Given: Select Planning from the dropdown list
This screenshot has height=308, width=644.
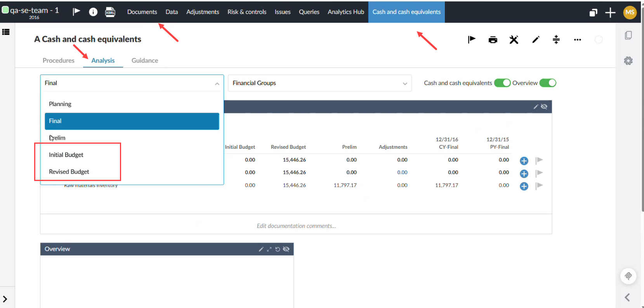Looking at the screenshot, I should coord(132,104).
